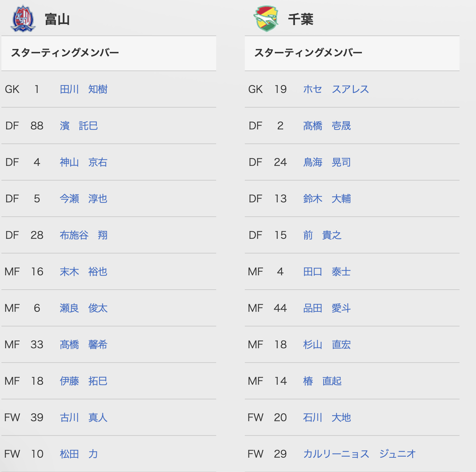Select Toyama midfielder 髙橋 馨希

pyautogui.click(x=83, y=345)
